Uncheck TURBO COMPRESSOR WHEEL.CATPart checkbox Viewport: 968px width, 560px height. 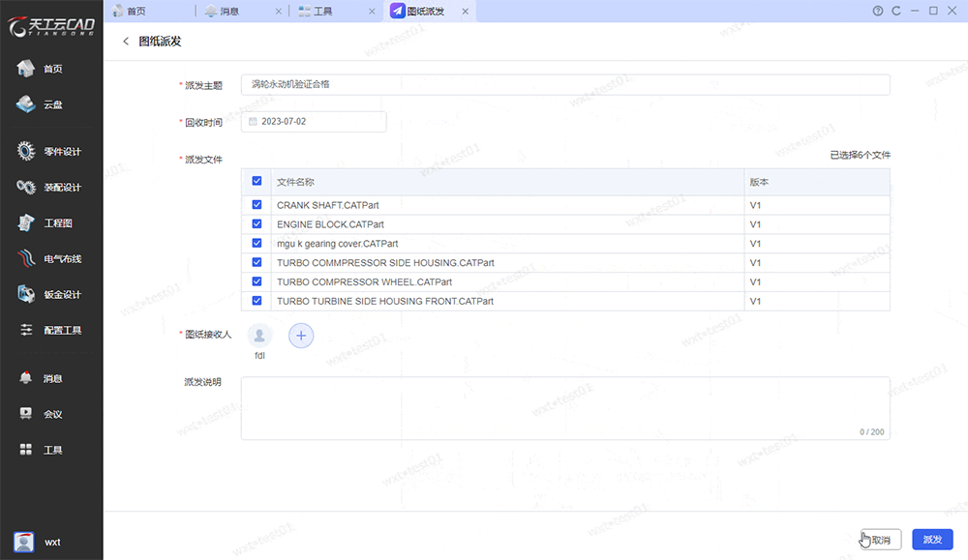[x=257, y=281]
